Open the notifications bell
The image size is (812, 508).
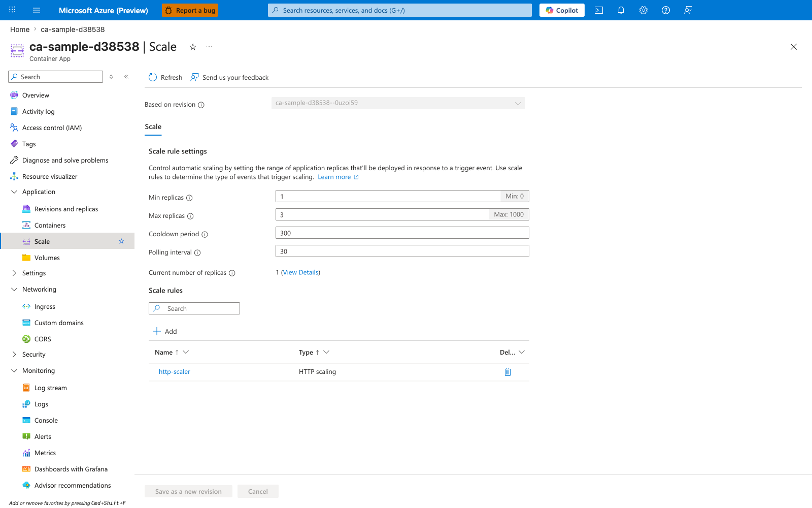tap(621, 10)
